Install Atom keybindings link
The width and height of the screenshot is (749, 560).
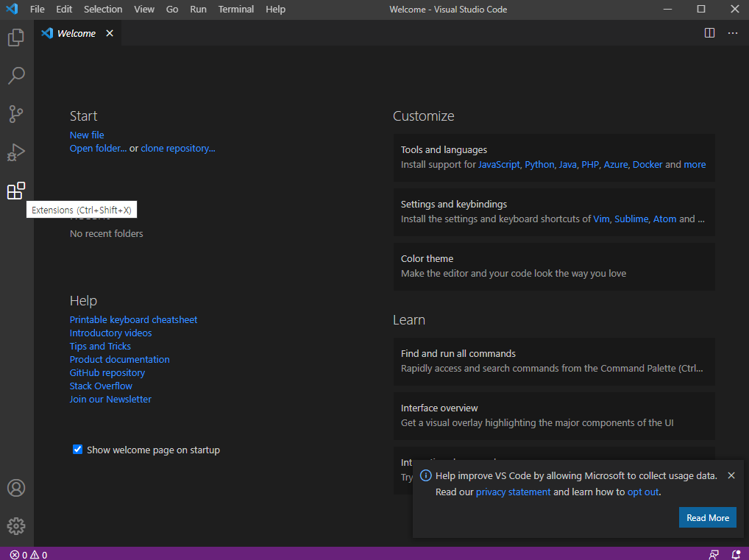(665, 219)
